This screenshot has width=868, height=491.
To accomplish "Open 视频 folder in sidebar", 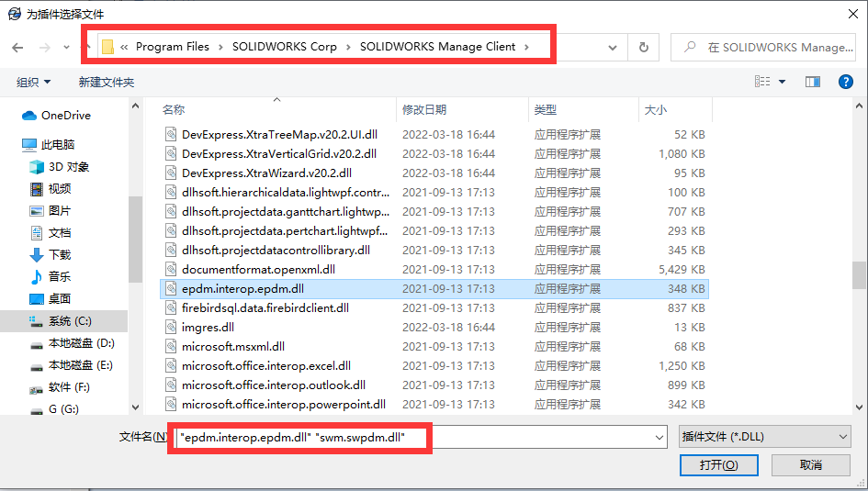I will point(51,189).
